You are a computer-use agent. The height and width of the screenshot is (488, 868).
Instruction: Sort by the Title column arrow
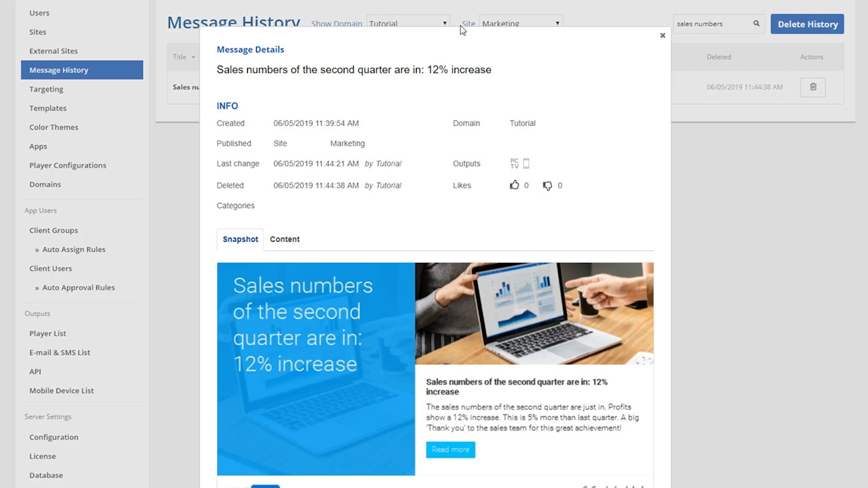tap(193, 58)
